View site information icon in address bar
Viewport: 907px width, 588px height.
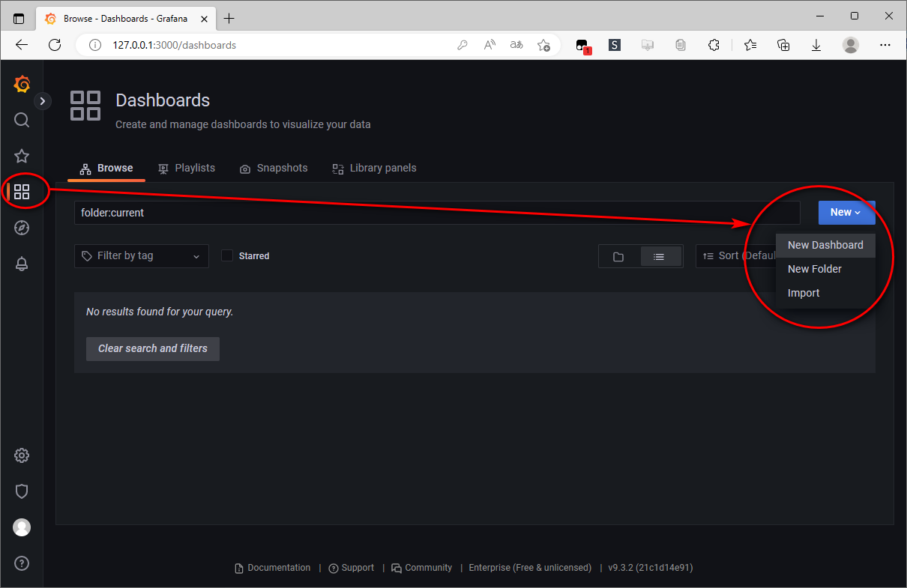coord(95,45)
